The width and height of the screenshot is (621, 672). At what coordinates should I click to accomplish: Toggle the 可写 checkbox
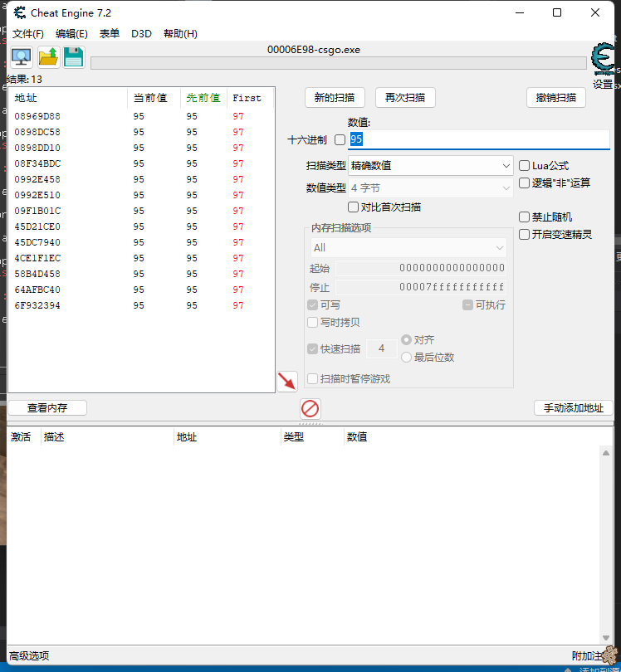point(313,305)
